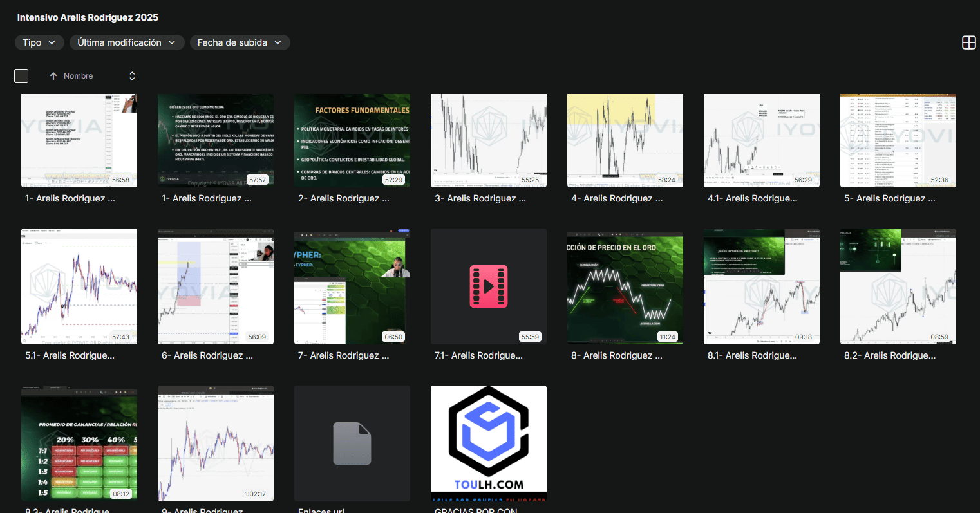Open the Intensivo Arelis Rodriguez 2025 title
980x513 pixels.
click(x=88, y=17)
